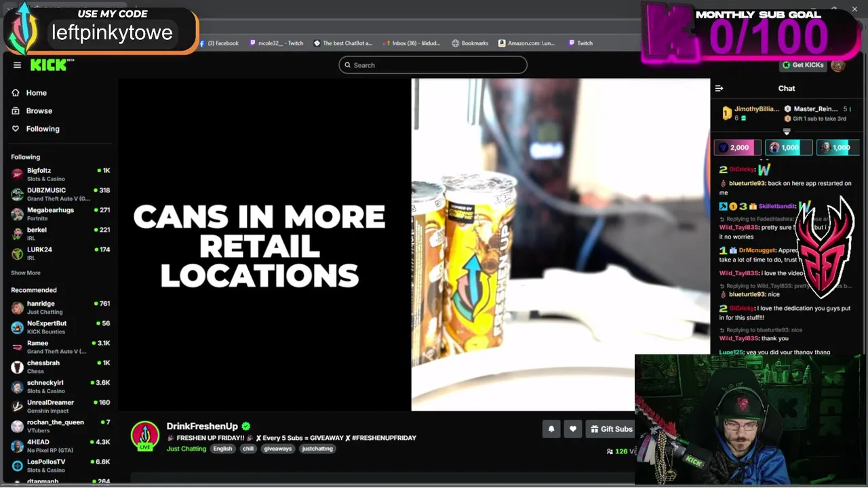868x488 pixels.
Task: Switch to the Amazon.com browser tab
Action: pyautogui.click(x=527, y=43)
